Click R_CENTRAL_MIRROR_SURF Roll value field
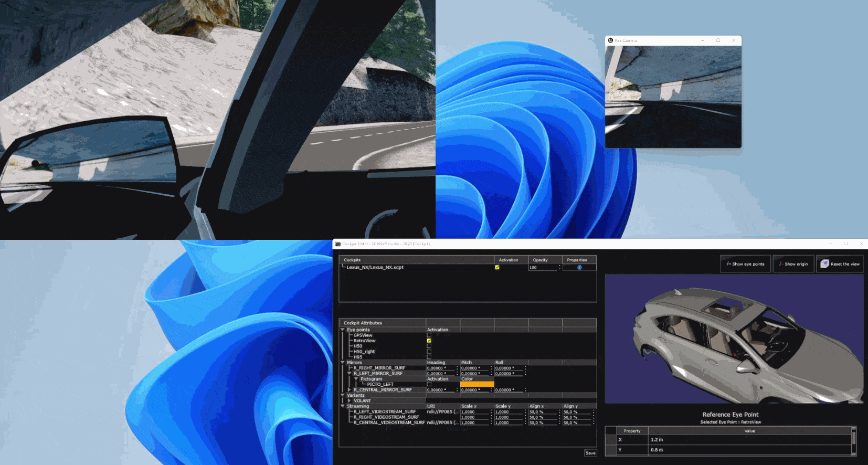The width and height of the screenshot is (868, 465). [x=509, y=390]
